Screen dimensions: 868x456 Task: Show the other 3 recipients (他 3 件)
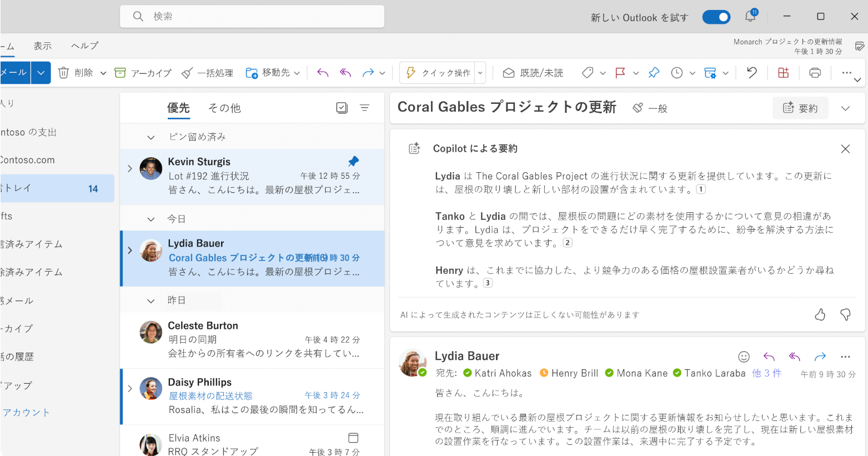point(767,373)
